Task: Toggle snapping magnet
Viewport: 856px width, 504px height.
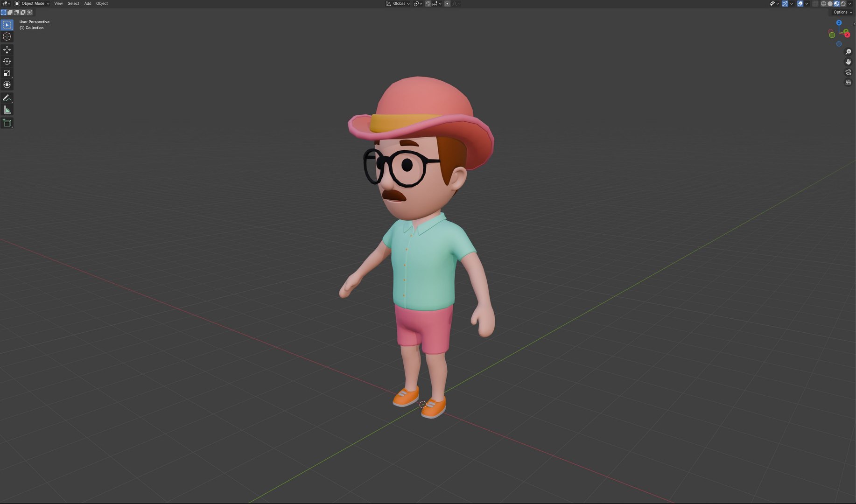Action: tap(428, 4)
